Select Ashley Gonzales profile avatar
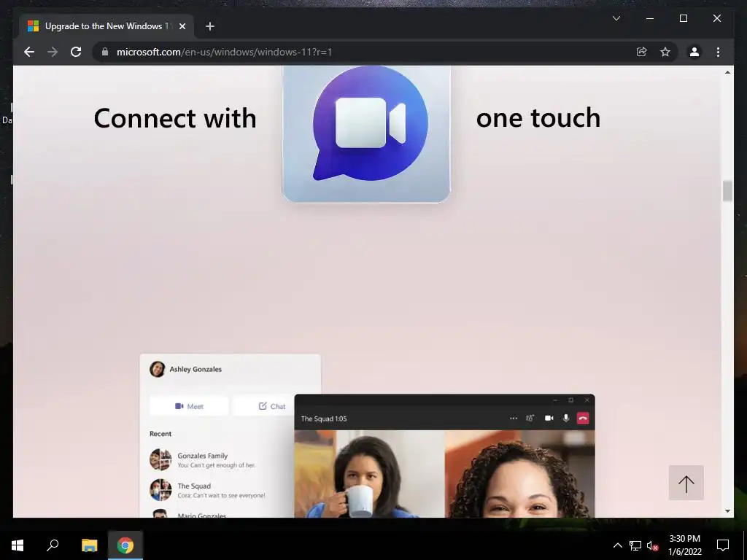Image resolution: width=747 pixels, height=560 pixels. point(158,369)
